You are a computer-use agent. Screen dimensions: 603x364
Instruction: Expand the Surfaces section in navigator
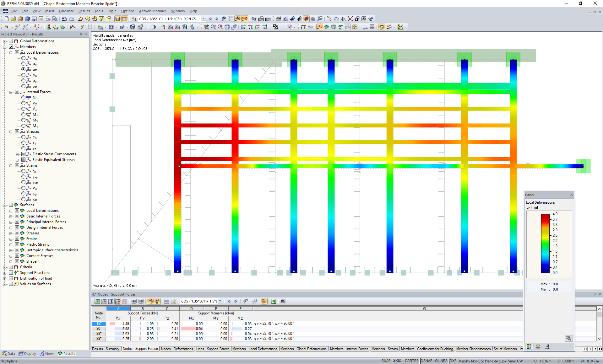point(5,204)
